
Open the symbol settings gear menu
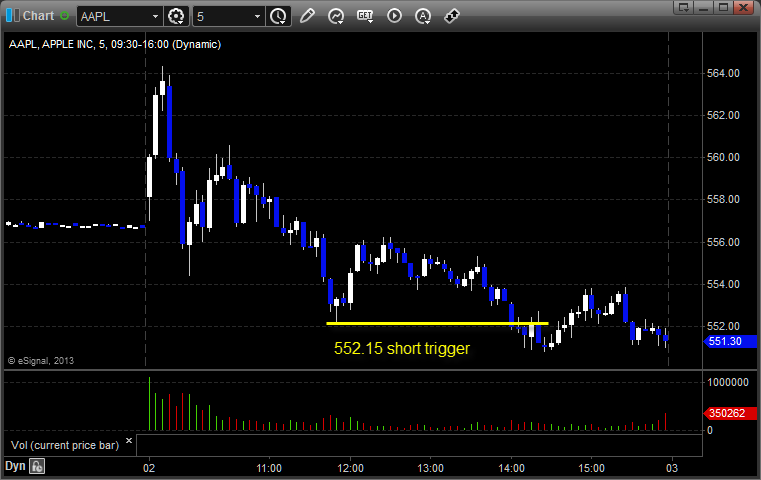[176, 17]
